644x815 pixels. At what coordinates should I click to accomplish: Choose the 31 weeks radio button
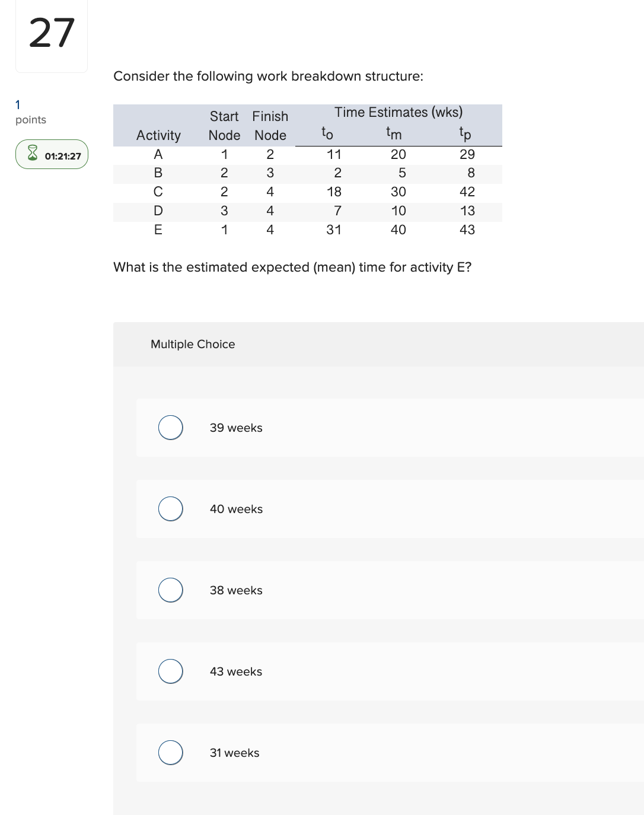click(x=170, y=752)
